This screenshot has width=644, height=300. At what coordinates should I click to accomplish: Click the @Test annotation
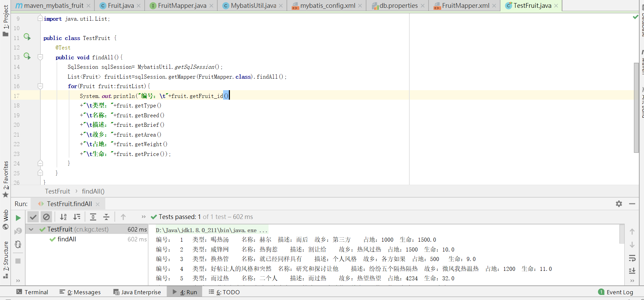pos(63,47)
